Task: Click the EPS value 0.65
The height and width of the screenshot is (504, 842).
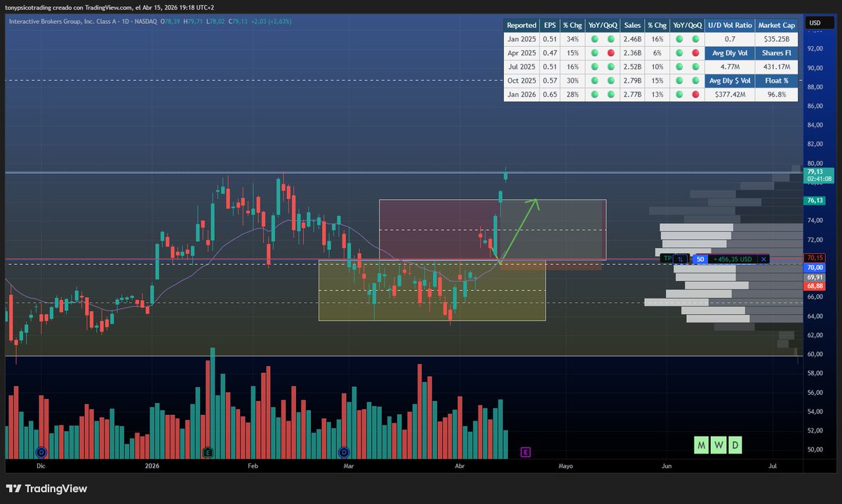Action: pyautogui.click(x=549, y=95)
